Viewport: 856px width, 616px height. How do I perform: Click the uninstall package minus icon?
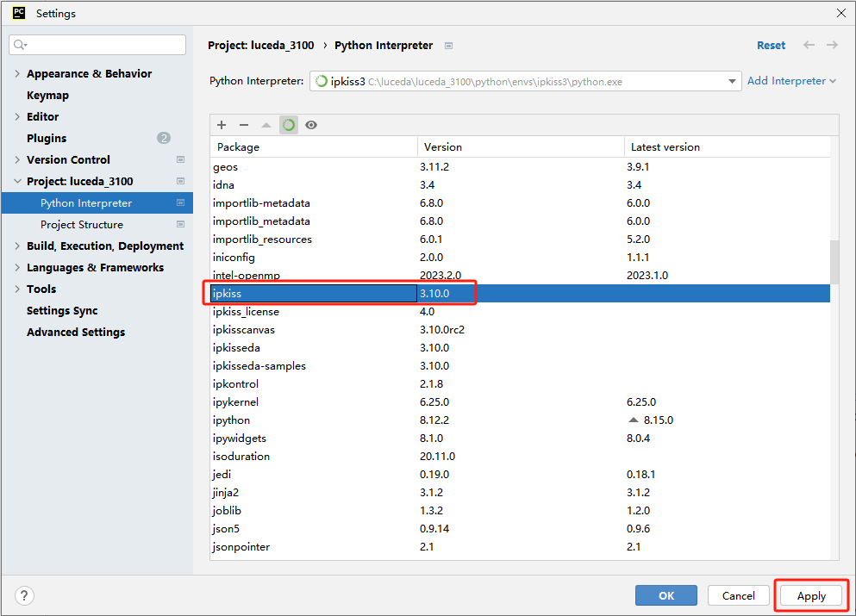click(244, 125)
